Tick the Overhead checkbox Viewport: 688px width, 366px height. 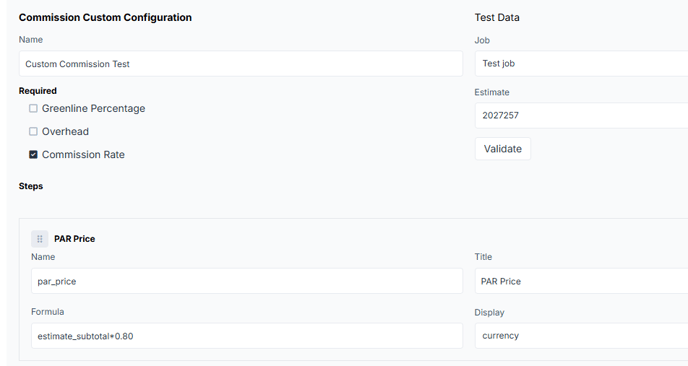(33, 131)
